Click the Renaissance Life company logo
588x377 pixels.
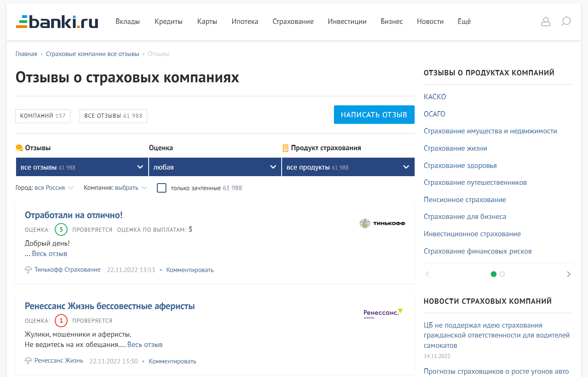(383, 314)
